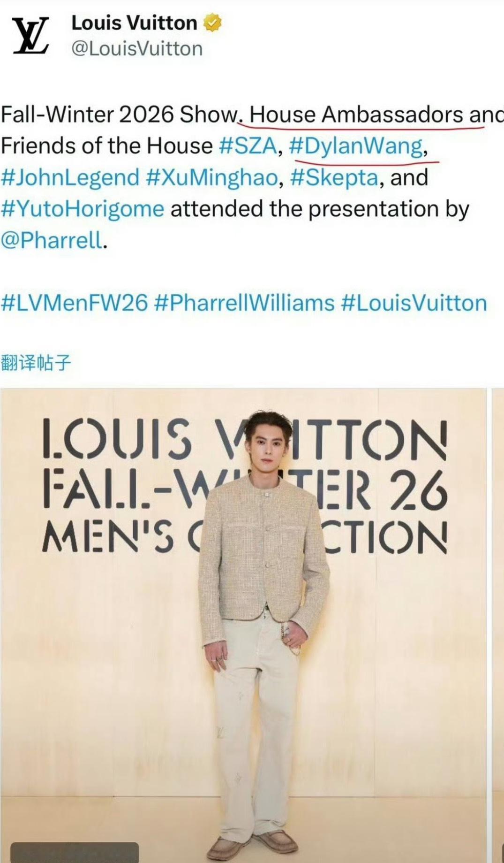The image size is (504, 863).
Task: View the next photo at right edge
Action: [497, 625]
